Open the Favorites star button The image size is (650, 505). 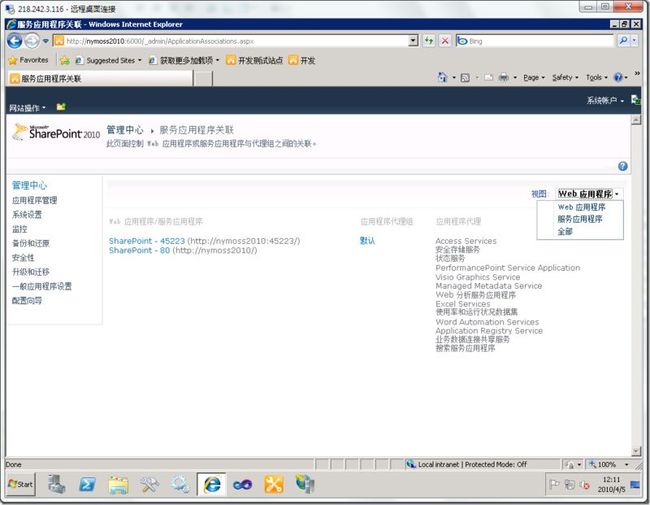(29, 60)
